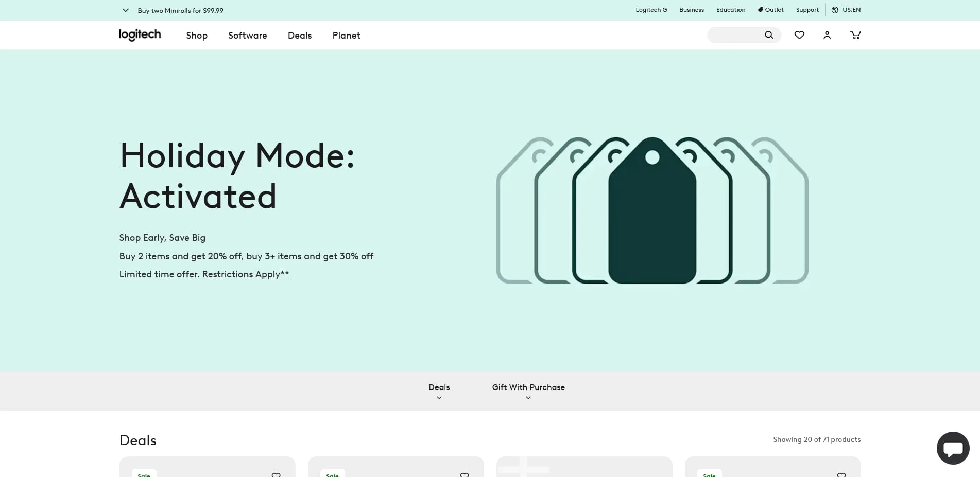Jump to Deals section via anchor chevron
The image size is (980, 477).
[x=439, y=397]
